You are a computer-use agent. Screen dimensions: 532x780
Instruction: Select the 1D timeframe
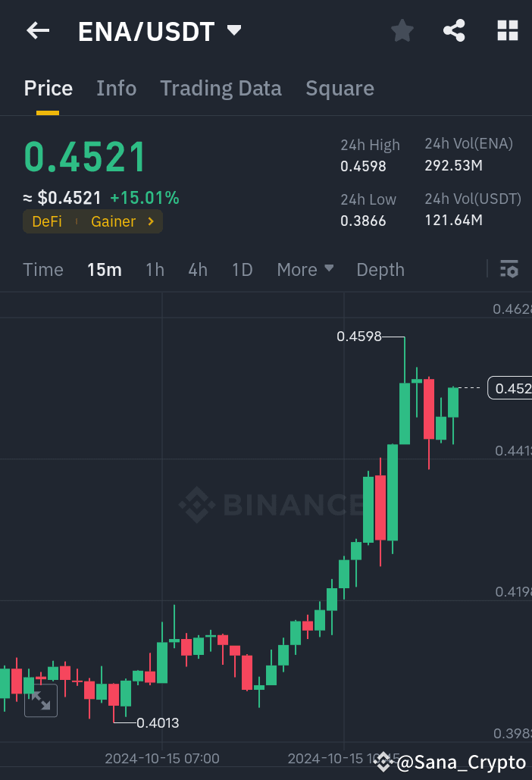pos(242,269)
